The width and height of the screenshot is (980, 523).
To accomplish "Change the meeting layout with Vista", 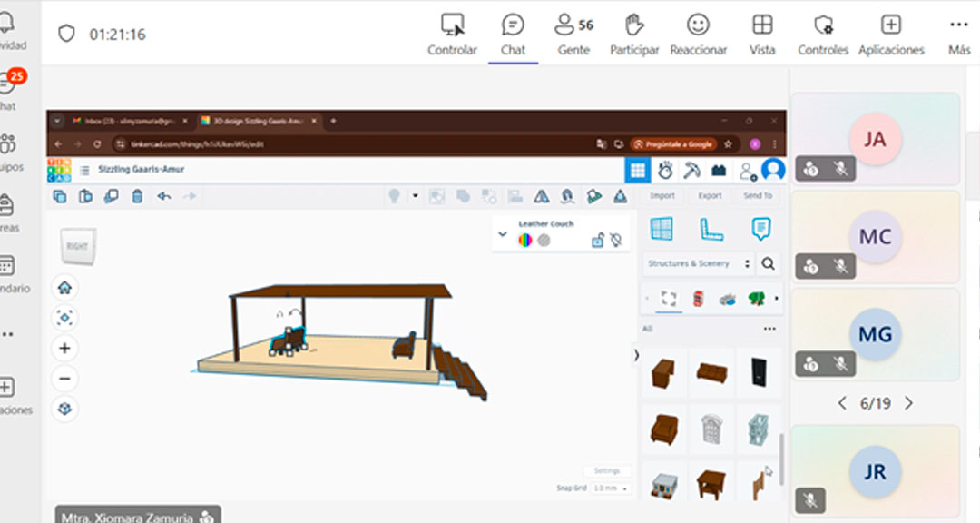I will (x=762, y=34).
